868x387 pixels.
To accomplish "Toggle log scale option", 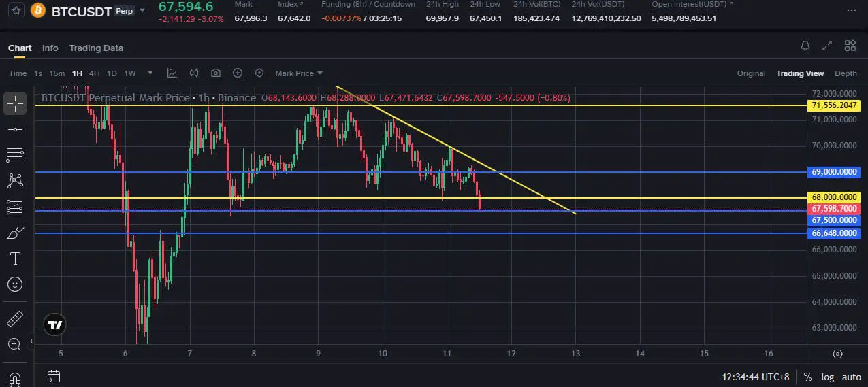I will coord(827,377).
